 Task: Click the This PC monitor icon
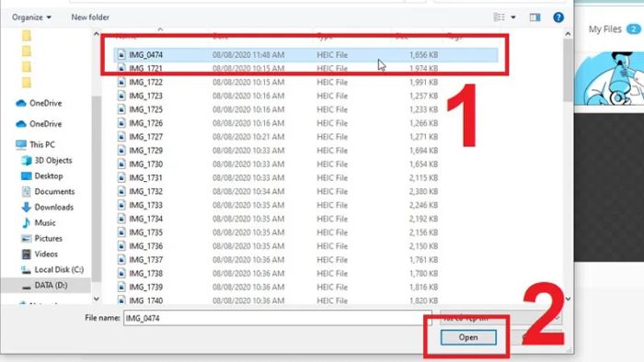21,144
